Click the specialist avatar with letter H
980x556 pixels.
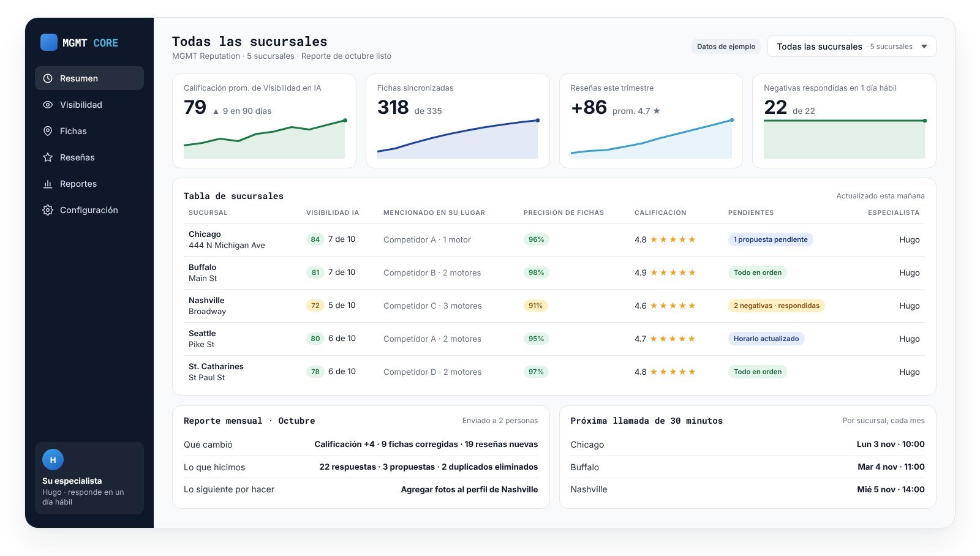[x=53, y=460]
